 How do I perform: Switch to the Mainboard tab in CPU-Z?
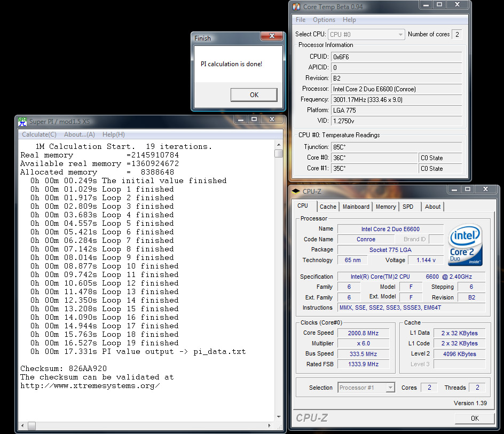click(356, 207)
